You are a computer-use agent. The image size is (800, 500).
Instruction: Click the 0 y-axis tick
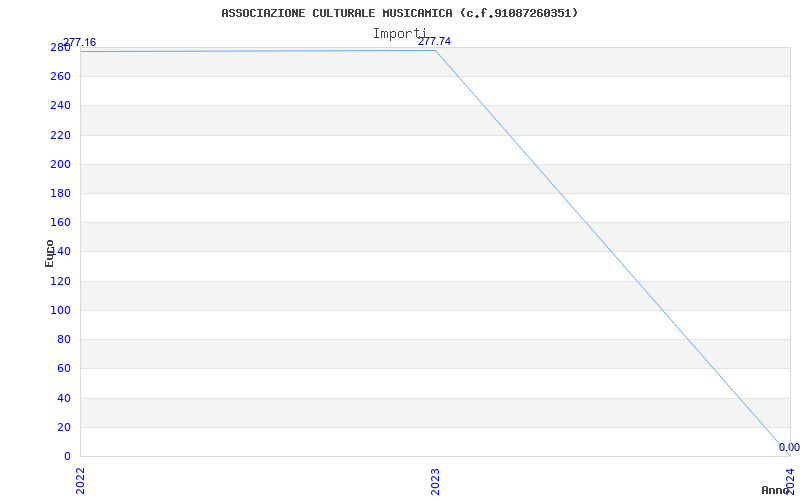67,456
